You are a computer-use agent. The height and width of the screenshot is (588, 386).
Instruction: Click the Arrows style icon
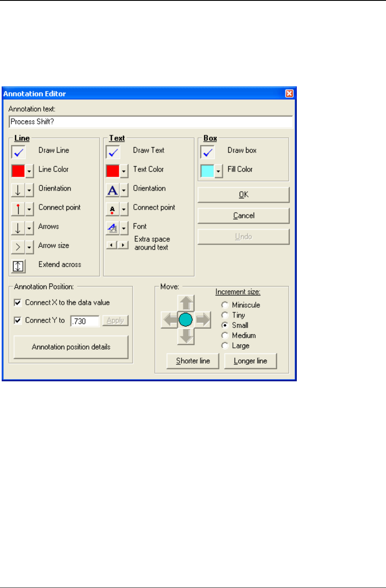pyautogui.click(x=18, y=228)
